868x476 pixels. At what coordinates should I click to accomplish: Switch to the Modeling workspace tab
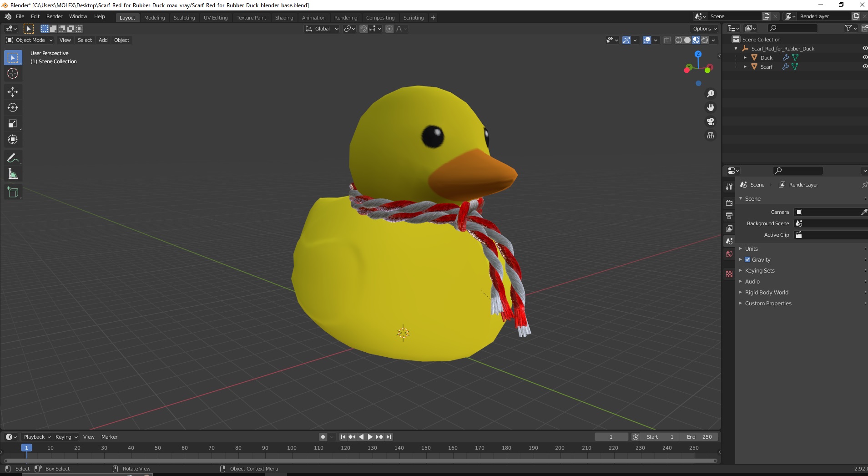[x=154, y=18]
